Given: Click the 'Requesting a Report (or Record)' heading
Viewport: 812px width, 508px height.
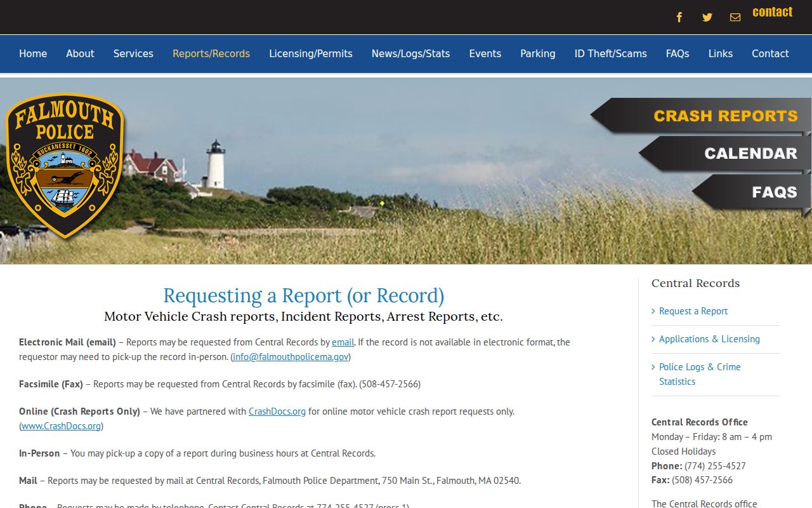Looking at the screenshot, I should click(x=304, y=296).
